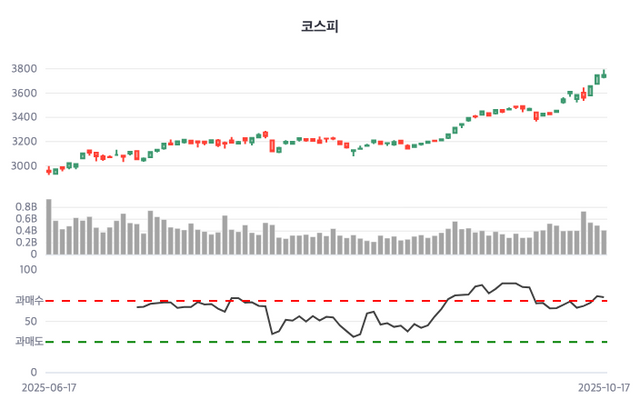Select the start date 2025-06-17

48,388
